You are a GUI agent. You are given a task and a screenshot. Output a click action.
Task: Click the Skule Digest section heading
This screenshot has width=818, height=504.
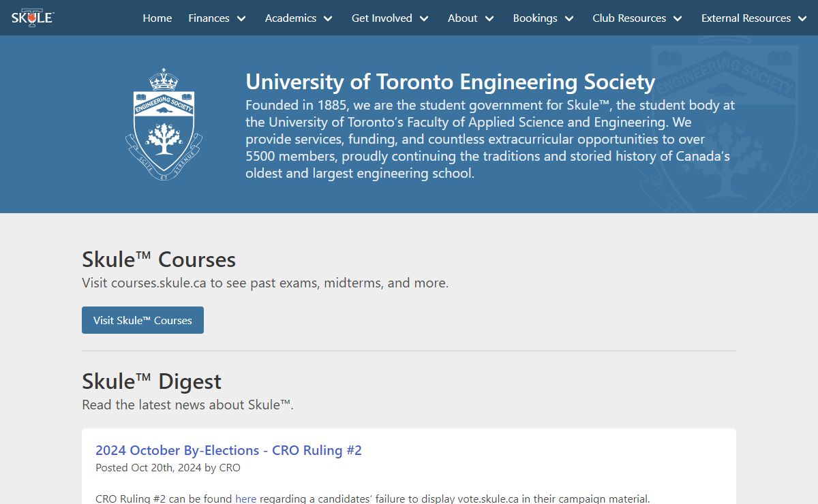tap(151, 381)
